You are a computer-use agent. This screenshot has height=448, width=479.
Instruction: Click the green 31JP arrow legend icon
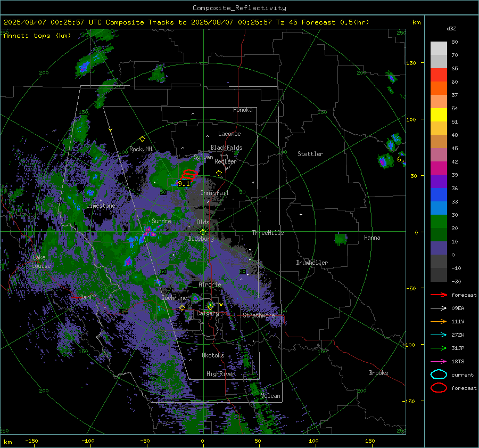(439, 348)
